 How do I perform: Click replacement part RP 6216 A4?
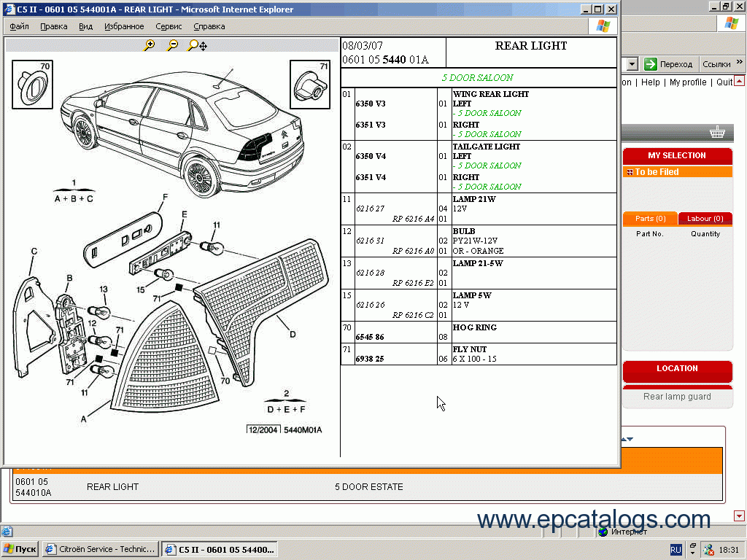414,219
